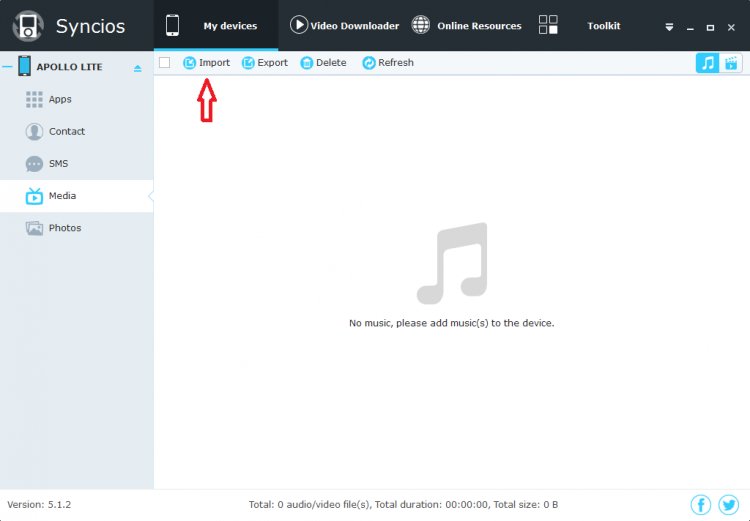Go to Online Resources tab
The image size is (750, 521).
point(466,26)
